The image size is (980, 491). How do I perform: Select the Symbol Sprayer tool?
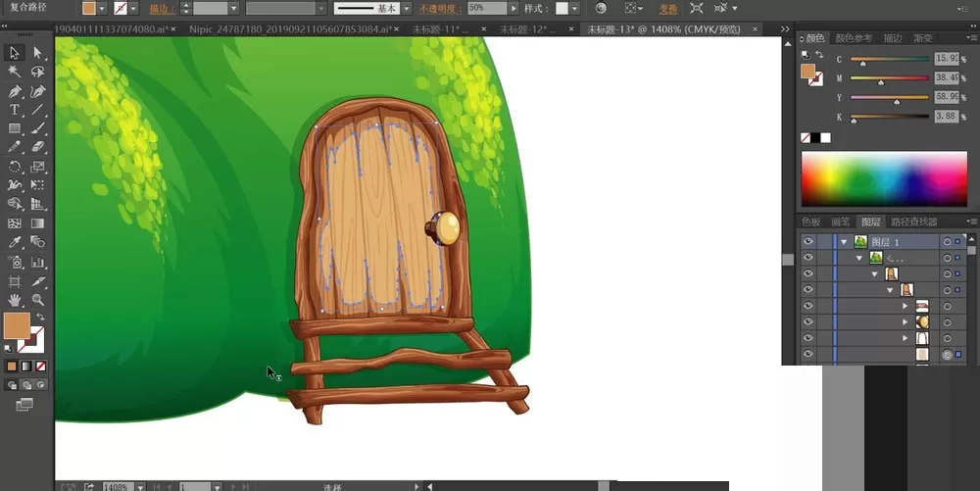pyautogui.click(x=15, y=263)
